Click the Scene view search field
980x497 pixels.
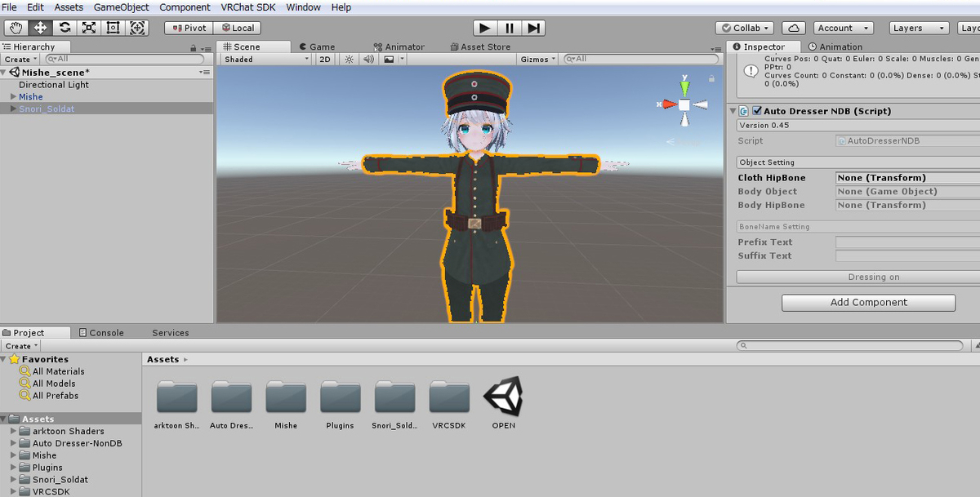640,60
